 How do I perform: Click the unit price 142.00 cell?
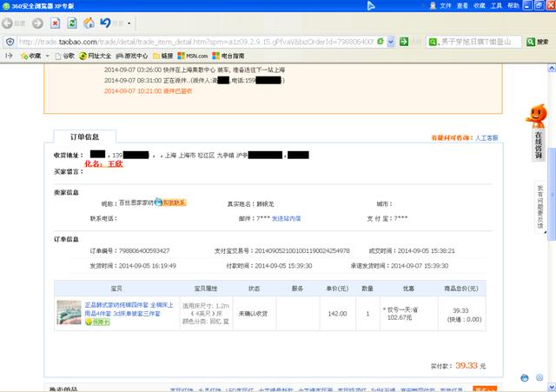pos(337,314)
